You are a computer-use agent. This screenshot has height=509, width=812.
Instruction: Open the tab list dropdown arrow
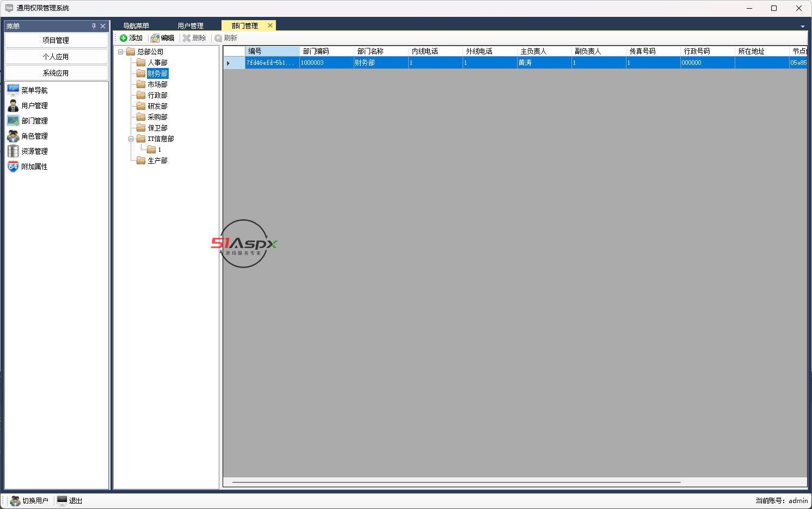click(802, 27)
